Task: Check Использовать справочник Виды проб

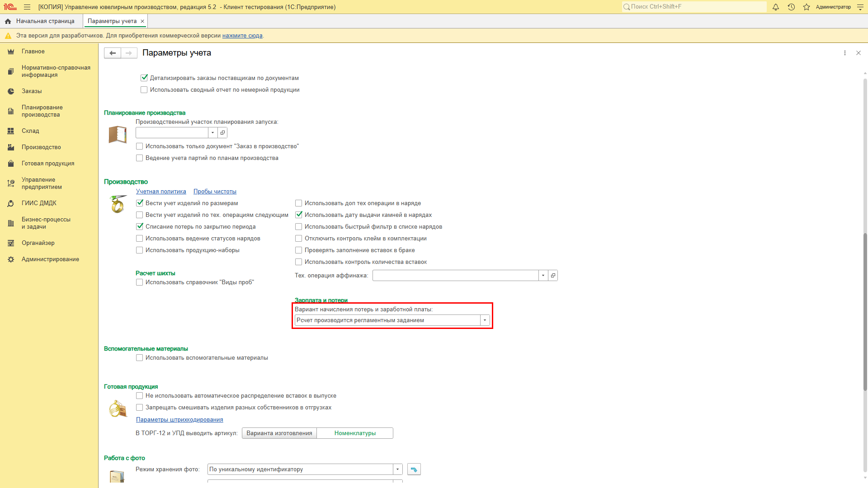Action: 140,282
